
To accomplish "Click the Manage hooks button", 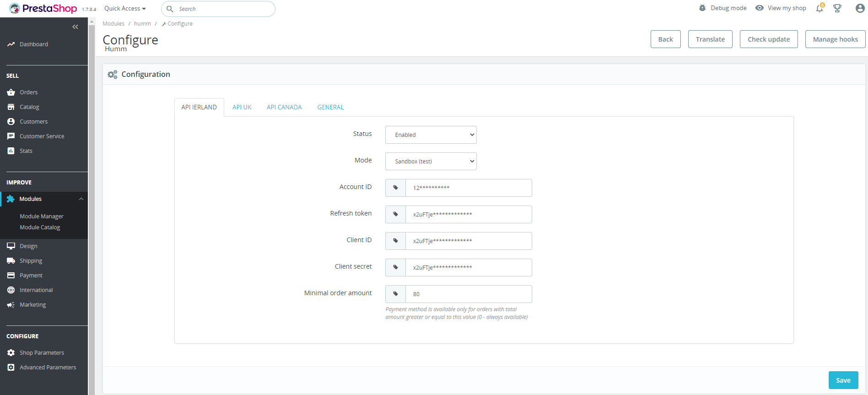I will (836, 39).
